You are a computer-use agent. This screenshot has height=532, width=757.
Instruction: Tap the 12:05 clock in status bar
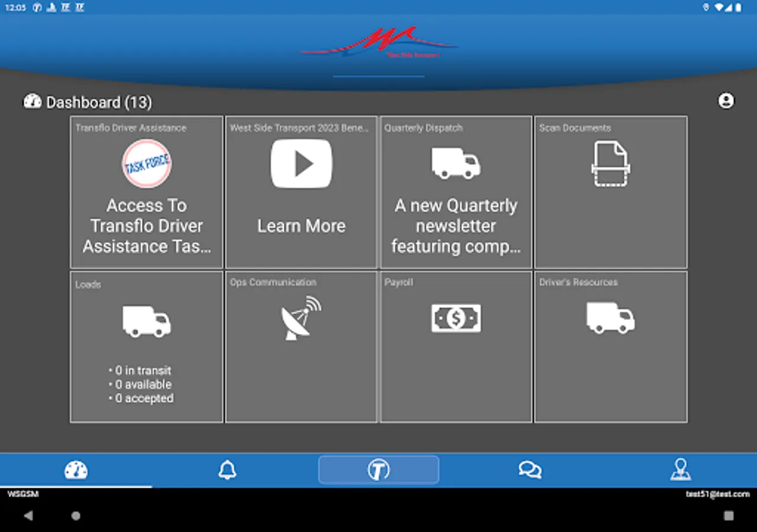[x=15, y=8]
